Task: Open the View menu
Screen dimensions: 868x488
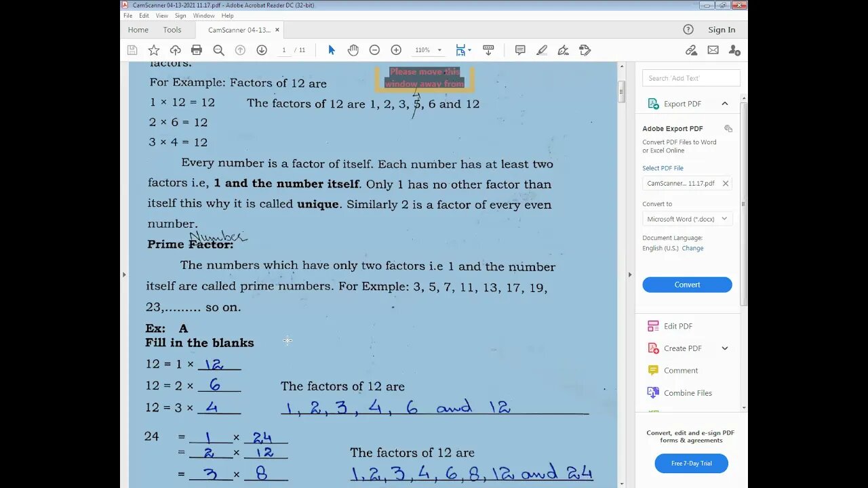Action: tap(162, 16)
